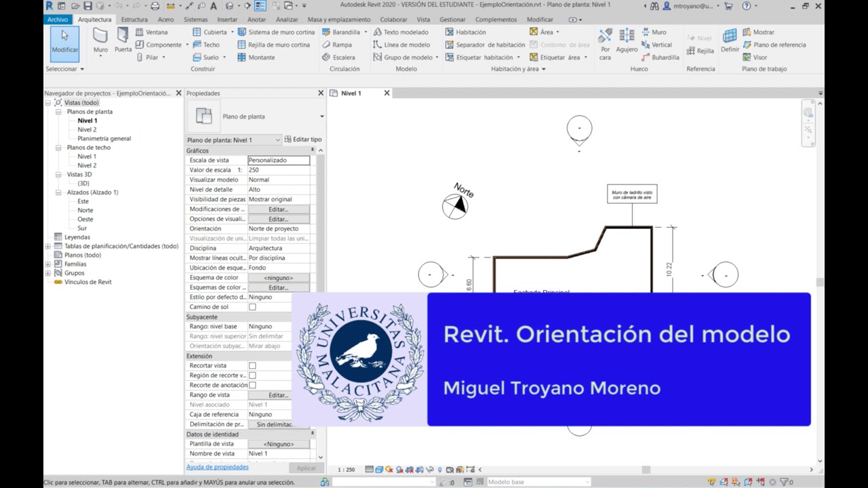The height and width of the screenshot is (488, 868).
Task: Select the Ventana window tool
Action: pyautogui.click(x=151, y=32)
